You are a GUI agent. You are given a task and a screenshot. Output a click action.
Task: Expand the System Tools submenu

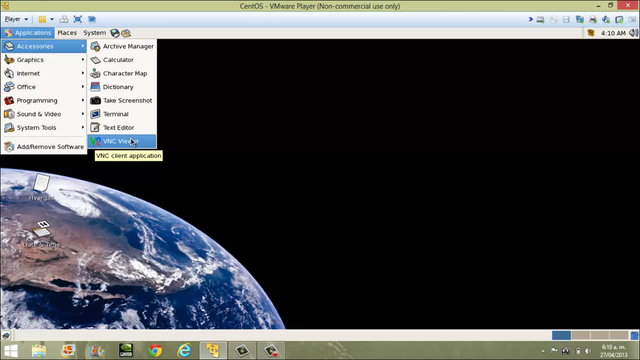pos(44,127)
